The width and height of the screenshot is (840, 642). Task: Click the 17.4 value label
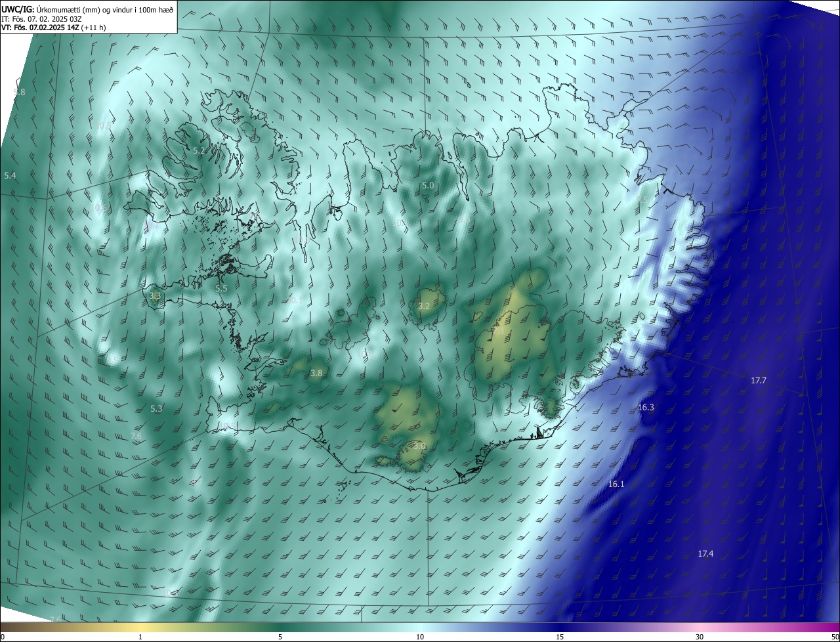(705, 554)
